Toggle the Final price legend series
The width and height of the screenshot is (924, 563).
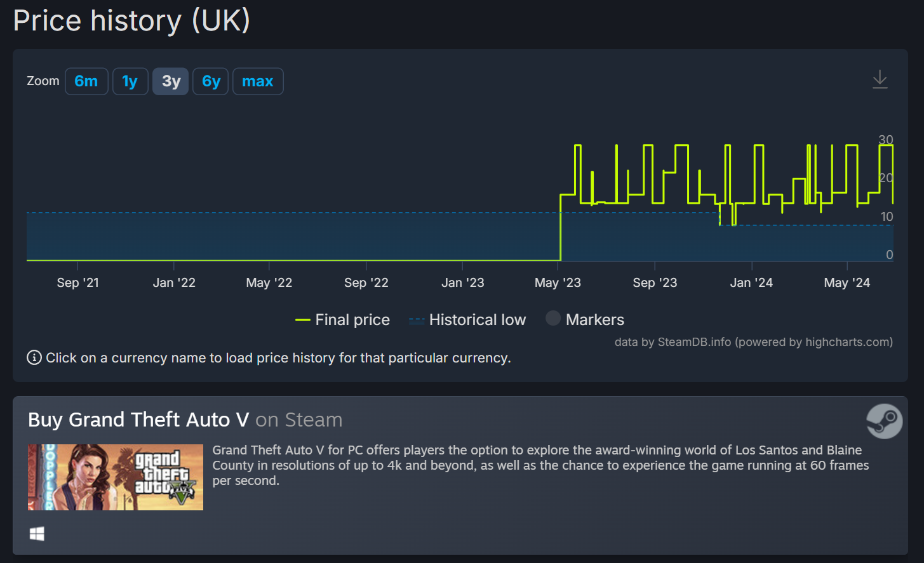pyautogui.click(x=343, y=320)
